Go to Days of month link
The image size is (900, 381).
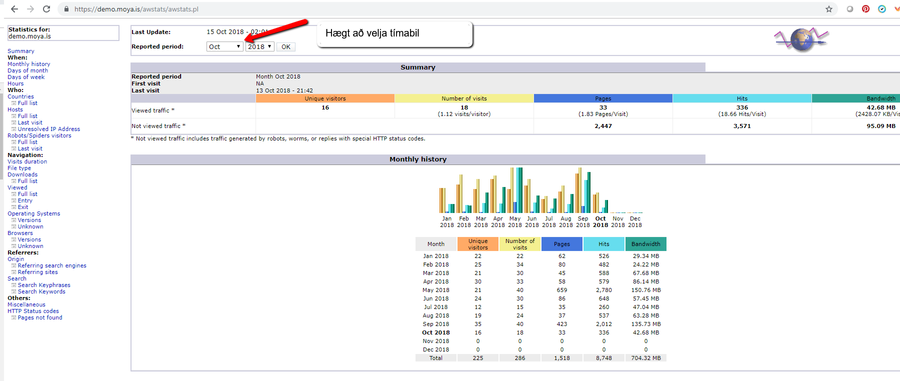(x=28, y=71)
